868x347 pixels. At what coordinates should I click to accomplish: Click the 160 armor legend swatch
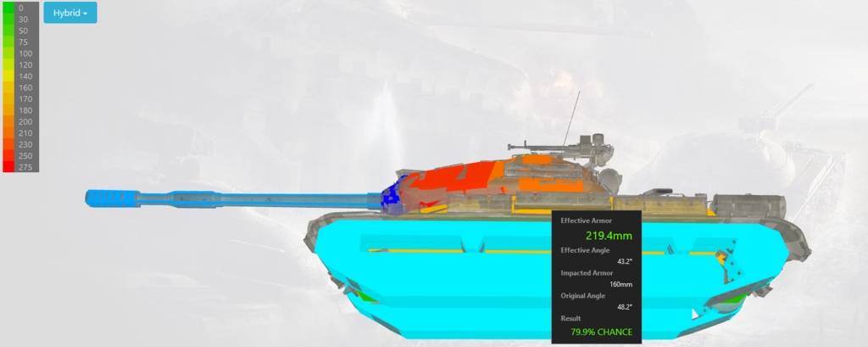[x=8, y=87]
